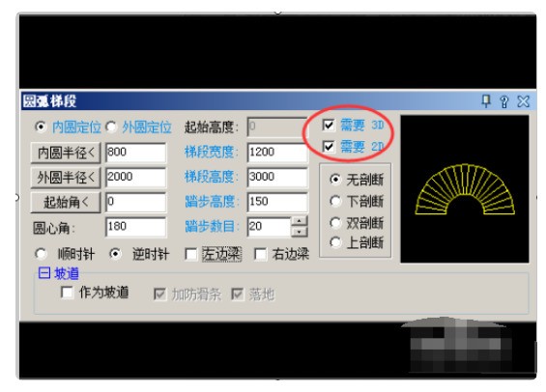The image size is (546, 392).
Task: Choose 双剖断 radio option
Action: 335,222
